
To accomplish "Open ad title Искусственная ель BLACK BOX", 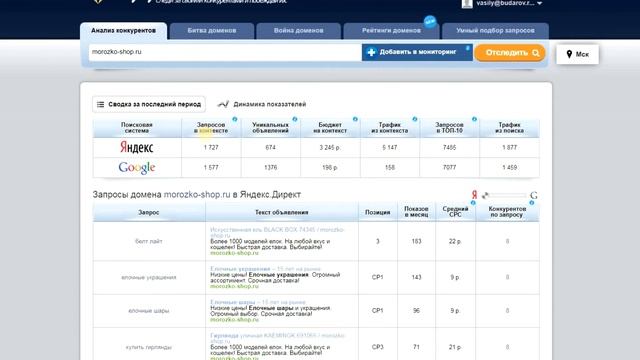I will 277,232.
